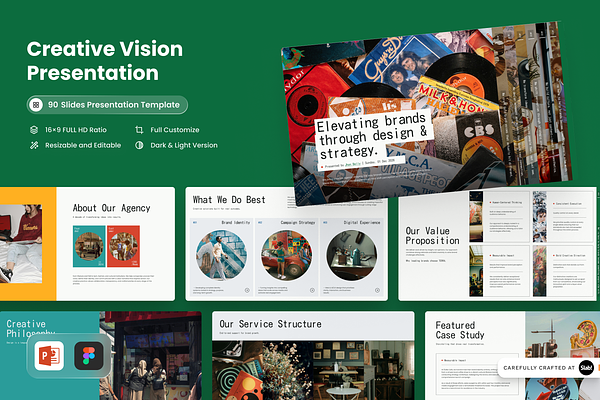Click the Carefully Crafted At badge
Viewport: 600px width, 400px height.
[549, 368]
